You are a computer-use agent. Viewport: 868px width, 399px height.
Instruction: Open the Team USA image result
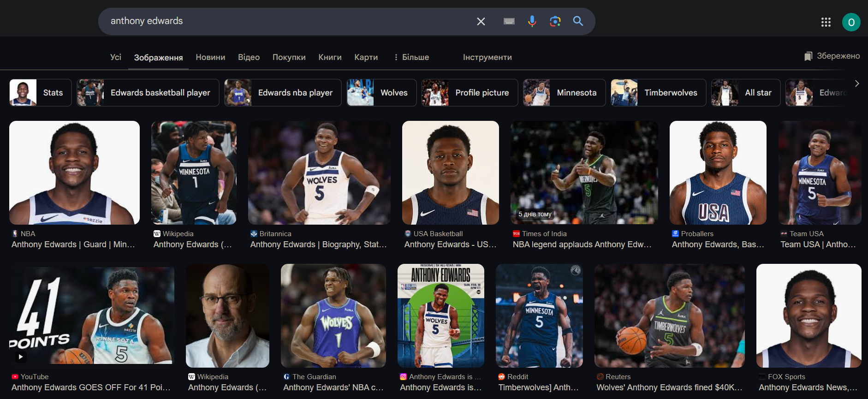tap(820, 173)
